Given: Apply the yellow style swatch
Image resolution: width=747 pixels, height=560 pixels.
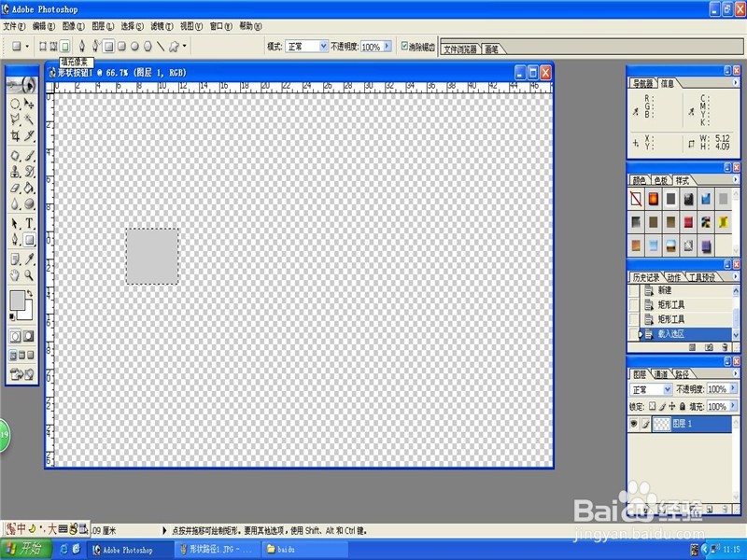Looking at the screenshot, I should pyautogui.click(x=724, y=222).
